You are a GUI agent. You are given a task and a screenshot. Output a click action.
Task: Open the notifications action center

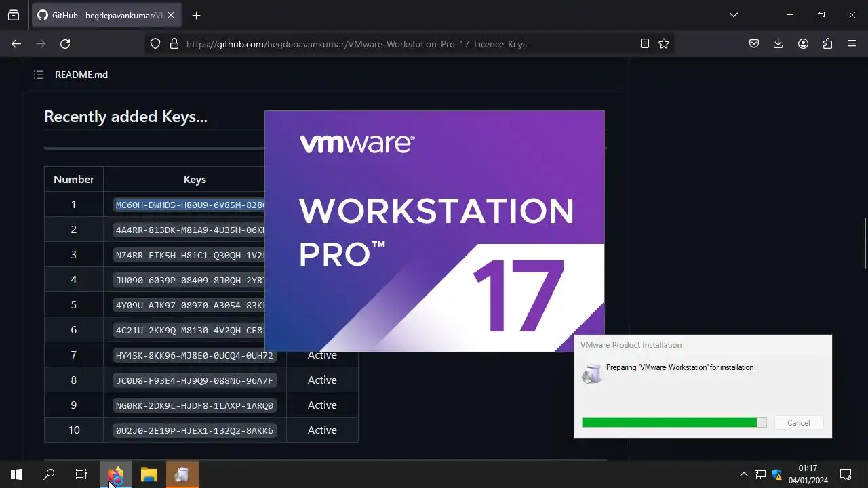click(x=846, y=474)
